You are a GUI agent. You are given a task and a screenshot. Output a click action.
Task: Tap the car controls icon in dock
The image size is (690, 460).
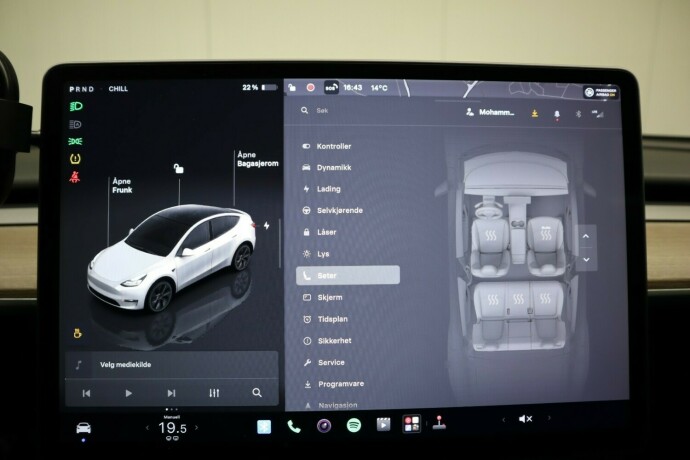click(84, 427)
